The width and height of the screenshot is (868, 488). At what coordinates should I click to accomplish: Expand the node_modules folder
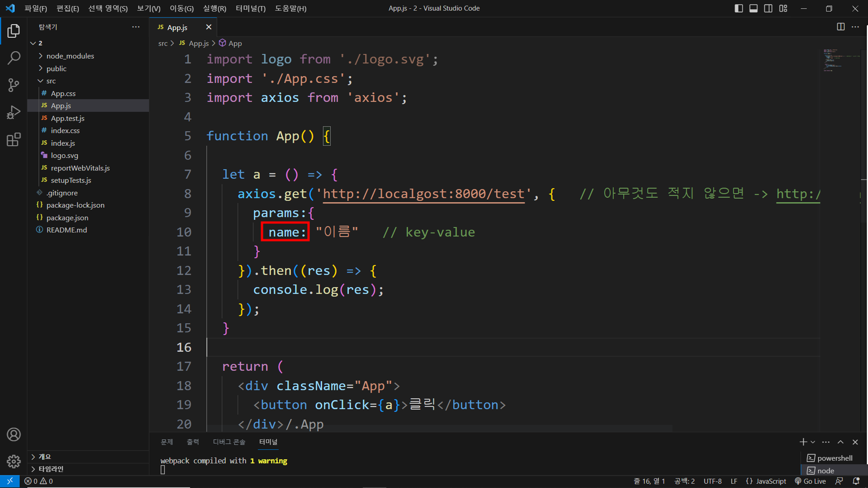coord(70,56)
